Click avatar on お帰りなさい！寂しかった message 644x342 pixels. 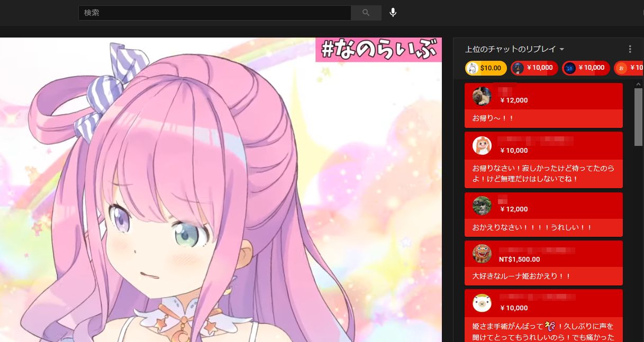tap(482, 145)
